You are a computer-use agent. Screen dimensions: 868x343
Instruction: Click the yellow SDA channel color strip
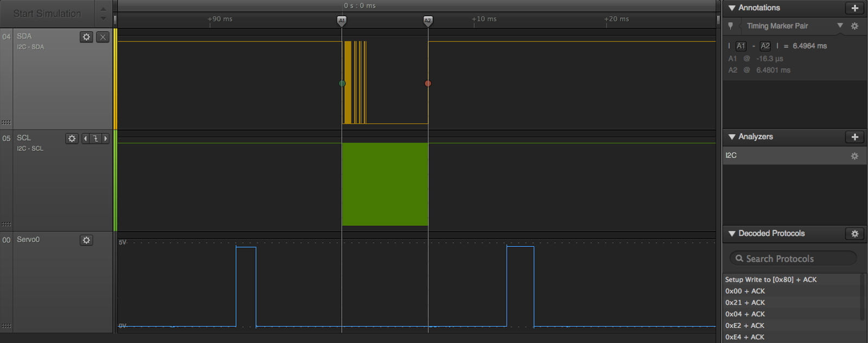tap(115, 79)
